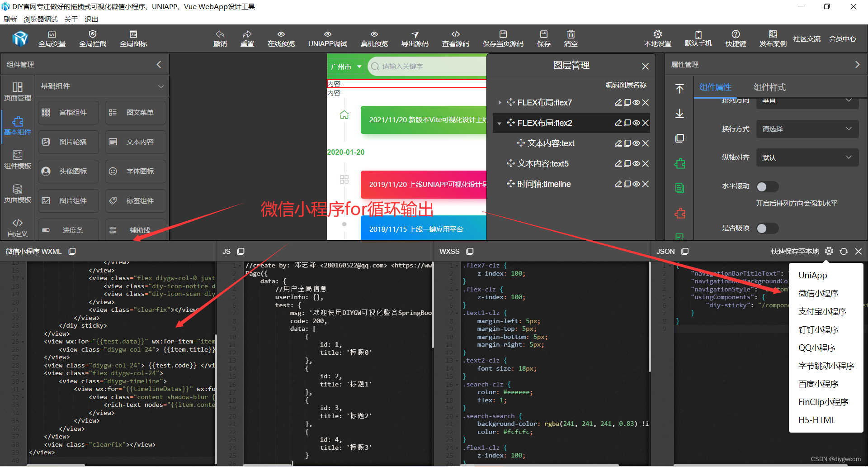This screenshot has height=467, width=868.
Task: Switch to 组件属性 tab
Action: [715, 87]
